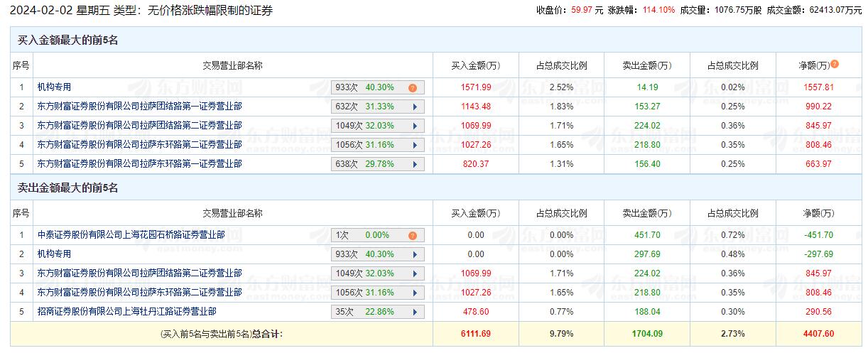The width and height of the screenshot is (868, 353).
Task: Click 机构专用 name in buy table
Action: [x=55, y=87]
